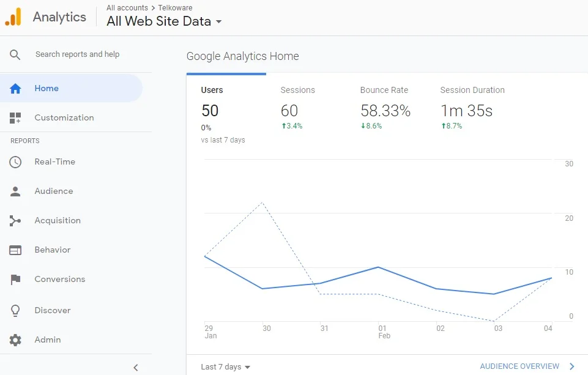
Task: Collapse the left sidebar with the chevron
Action: 136,367
